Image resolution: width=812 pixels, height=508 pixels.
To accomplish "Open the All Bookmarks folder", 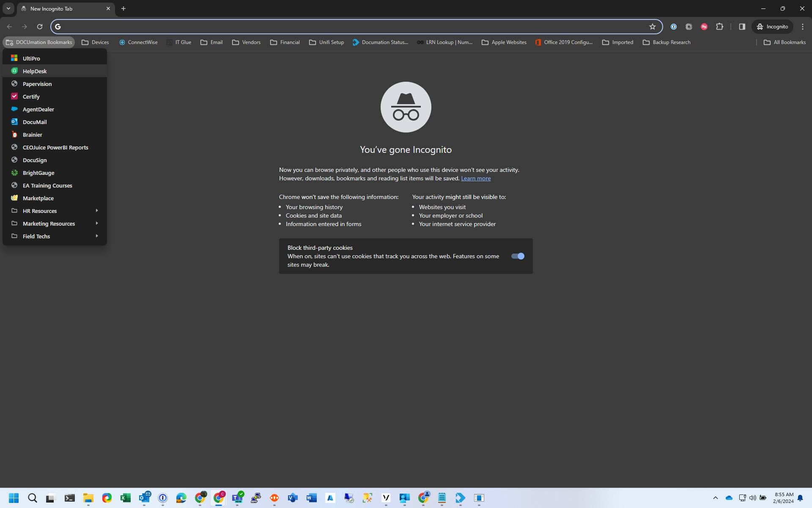I will [785, 42].
